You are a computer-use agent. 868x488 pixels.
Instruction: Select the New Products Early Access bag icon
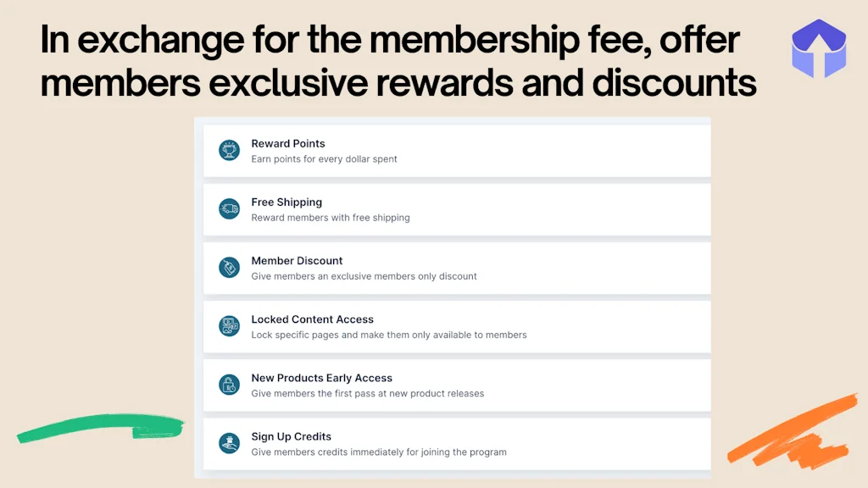tap(229, 384)
